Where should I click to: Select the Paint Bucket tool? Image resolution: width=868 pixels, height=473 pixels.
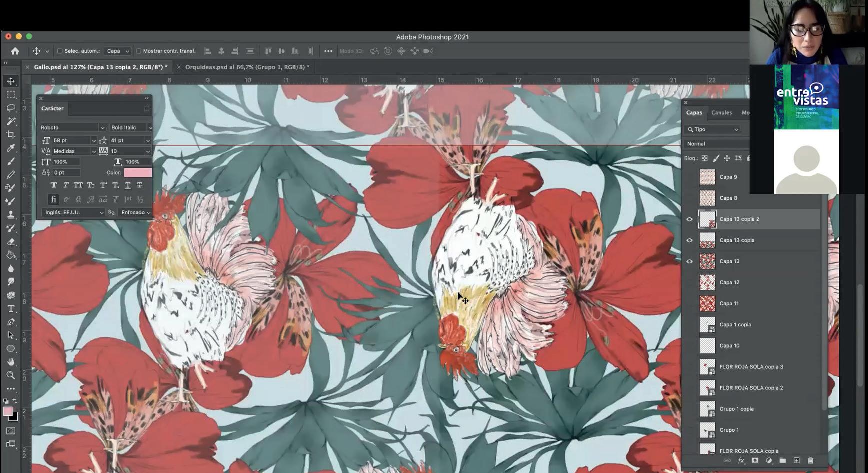(x=11, y=255)
